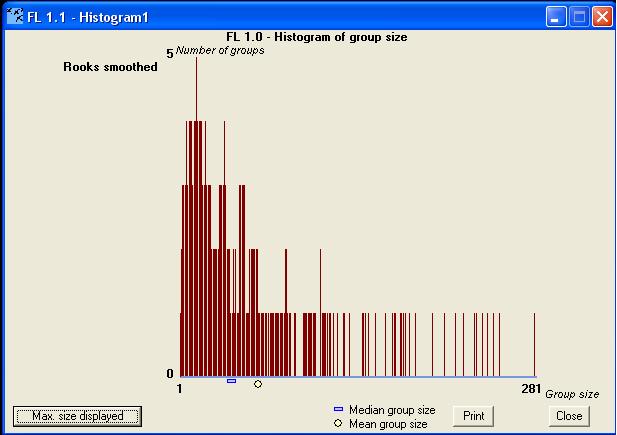The height and width of the screenshot is (435, 617).
Task: Click the 281 maximum value on the x-axis
Action: coord(531,388)
